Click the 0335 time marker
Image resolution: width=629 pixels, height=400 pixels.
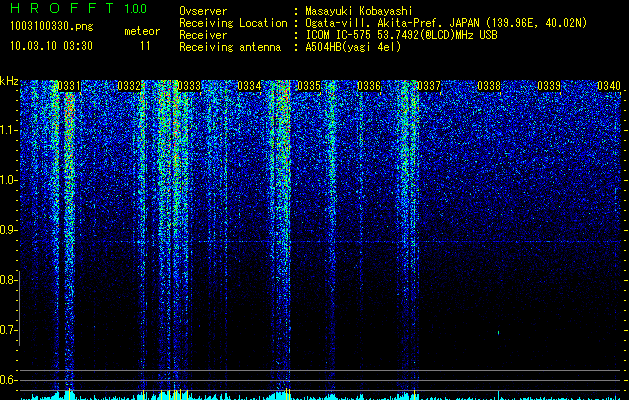pos(309,86)
